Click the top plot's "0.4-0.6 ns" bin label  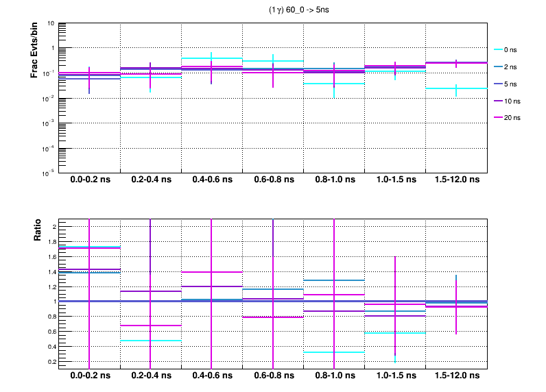point(212,180)
